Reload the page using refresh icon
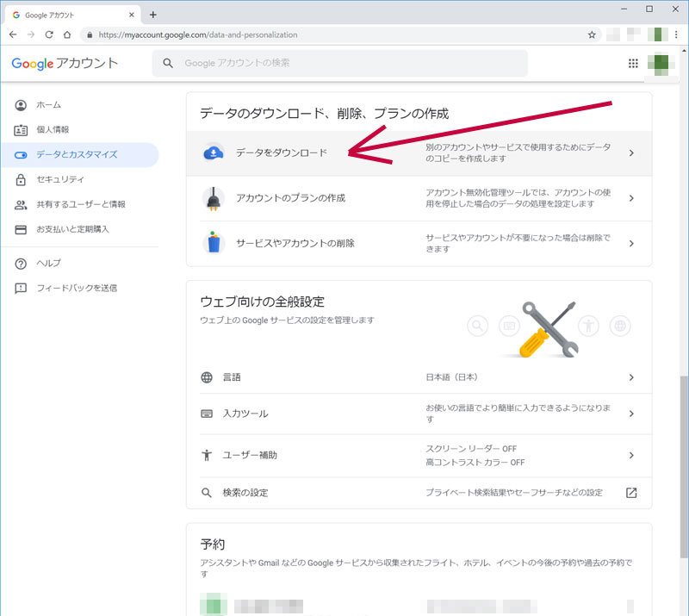This screenshot has width=689, height=616. coord(49,34)
